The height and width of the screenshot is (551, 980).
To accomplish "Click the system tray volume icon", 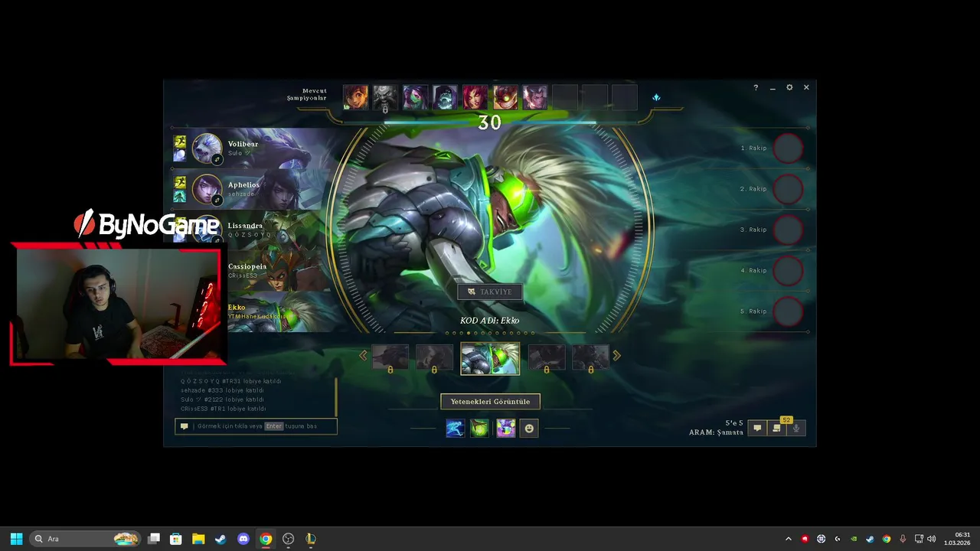I will 932,539.
